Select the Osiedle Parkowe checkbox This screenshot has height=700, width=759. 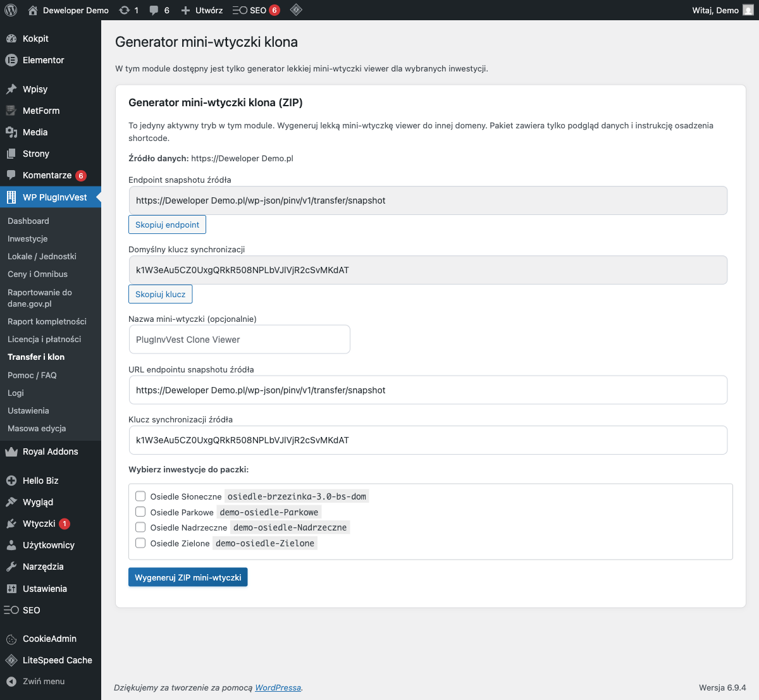[x=140, y=512]
